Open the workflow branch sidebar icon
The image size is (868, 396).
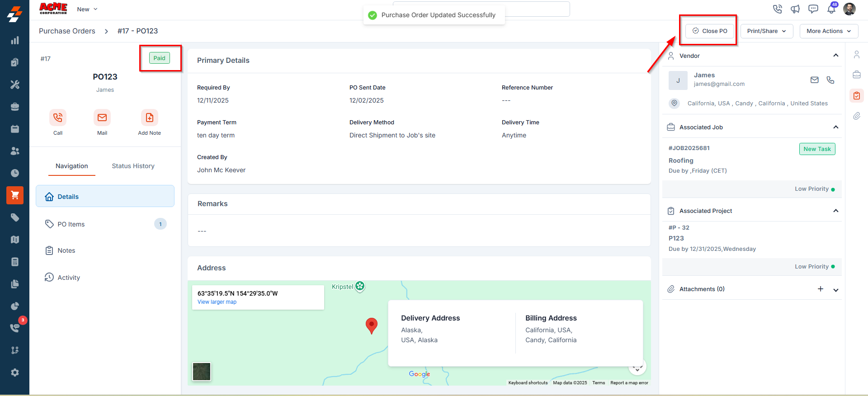tap(15, 350)
